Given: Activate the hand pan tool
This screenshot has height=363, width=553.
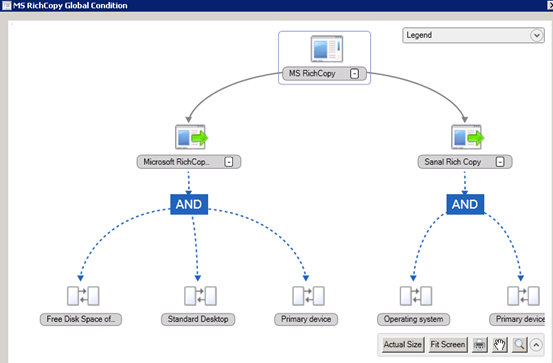Looking at the screenshot, I should (x=499, y=344).
